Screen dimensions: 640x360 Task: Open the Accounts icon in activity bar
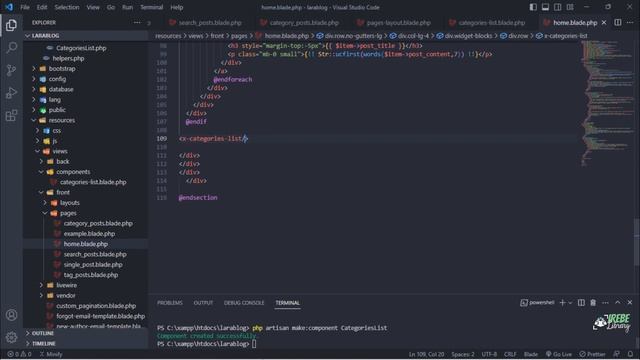[x=11, y=315]
